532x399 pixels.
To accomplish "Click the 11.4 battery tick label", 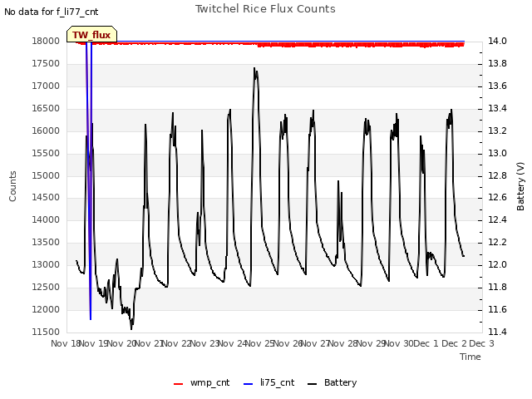I will pos(497,332).
